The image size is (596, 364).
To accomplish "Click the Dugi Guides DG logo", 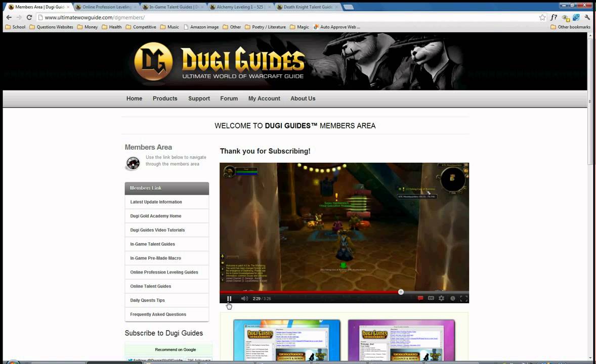I will tap(153, 62).
